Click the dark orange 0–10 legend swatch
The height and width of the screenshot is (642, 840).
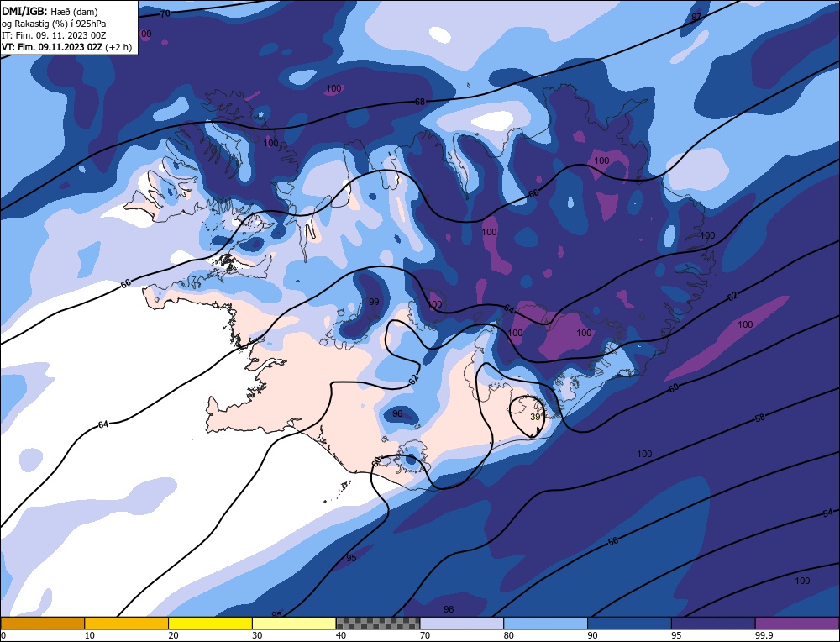coord(42,624)
